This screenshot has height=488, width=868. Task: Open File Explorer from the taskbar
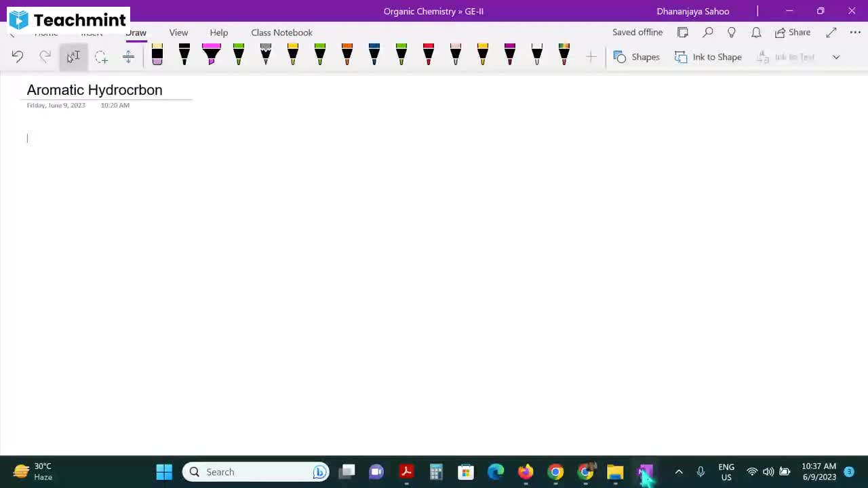(x=615, y=472)
